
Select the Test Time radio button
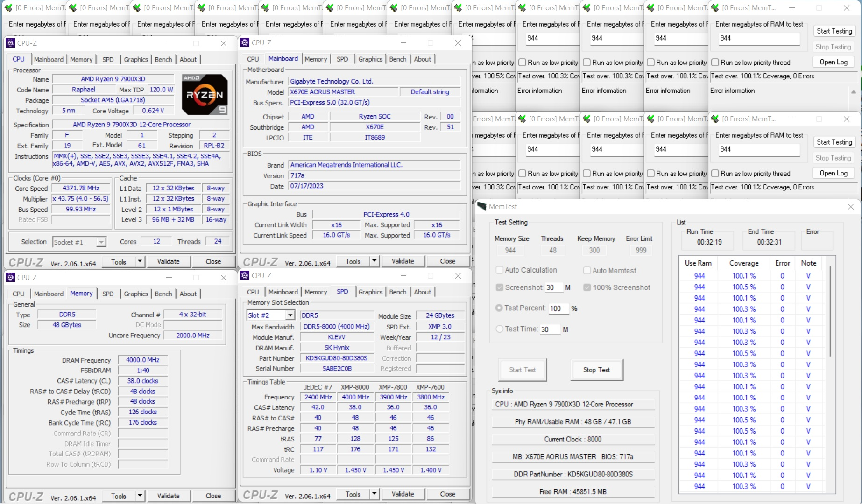click(499, 329)
